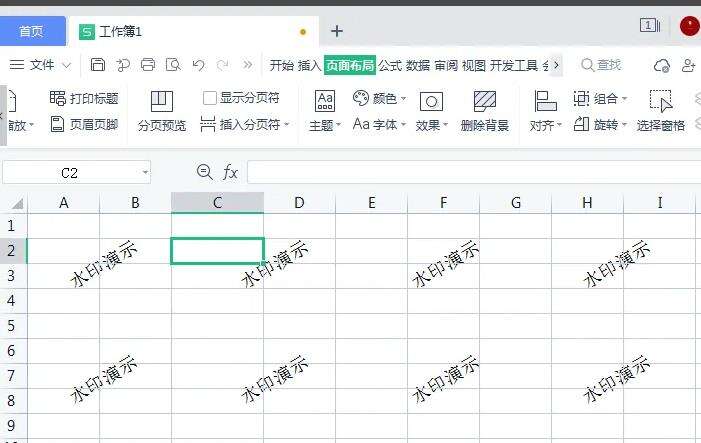Open the 组合 group dropdown
The height and width of the screenshot is (443, 701).
(600, 98)
